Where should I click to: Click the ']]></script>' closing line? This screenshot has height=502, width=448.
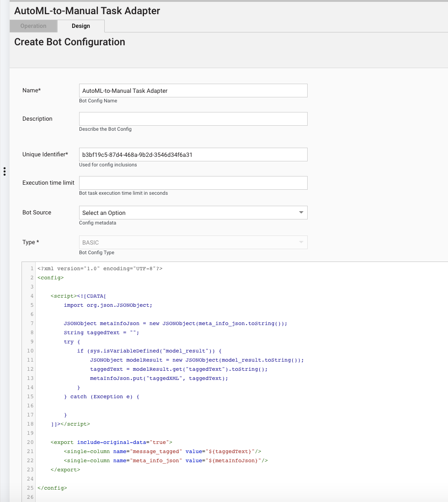pos(70,424)
